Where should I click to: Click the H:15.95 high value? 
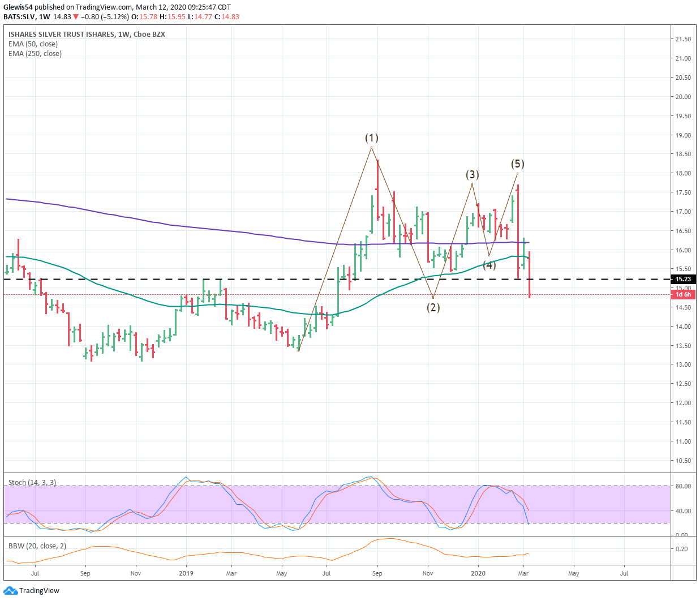pos(172,17)
